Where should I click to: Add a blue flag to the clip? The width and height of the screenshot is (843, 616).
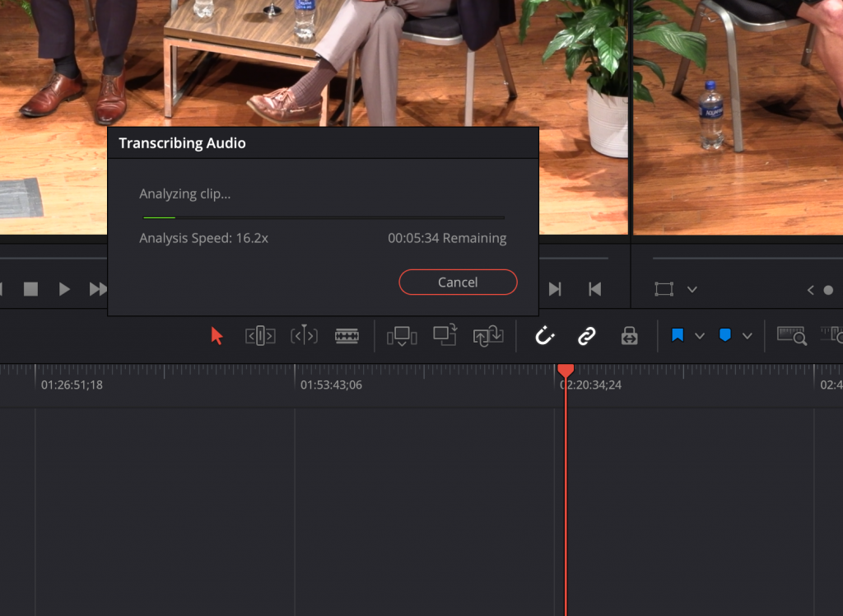coord(678,336)
